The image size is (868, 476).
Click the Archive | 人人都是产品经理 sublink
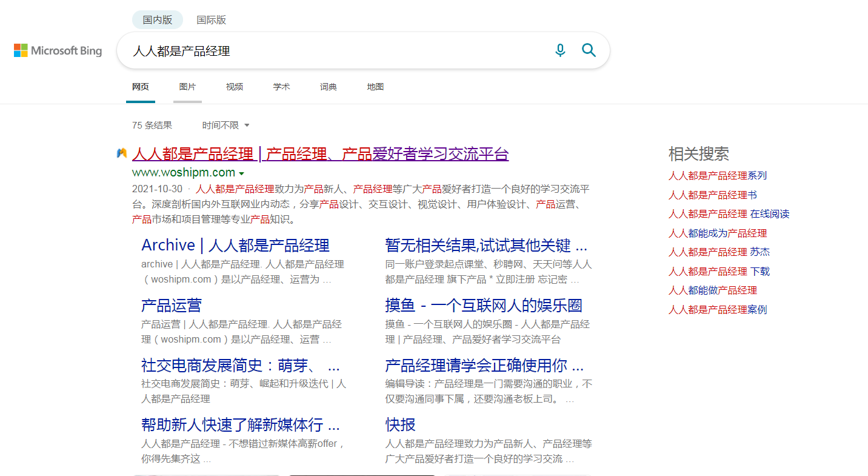(235, 245)
